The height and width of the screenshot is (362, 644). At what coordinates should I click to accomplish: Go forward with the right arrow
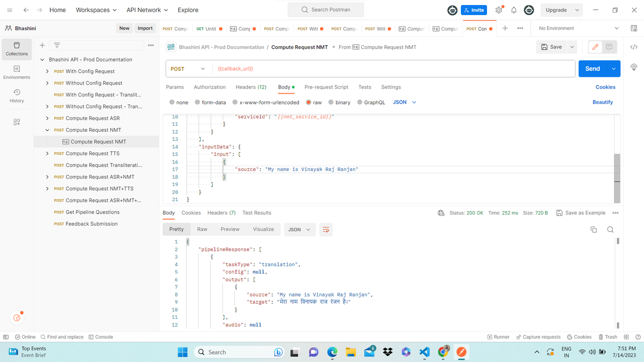[x=40, y=10]
